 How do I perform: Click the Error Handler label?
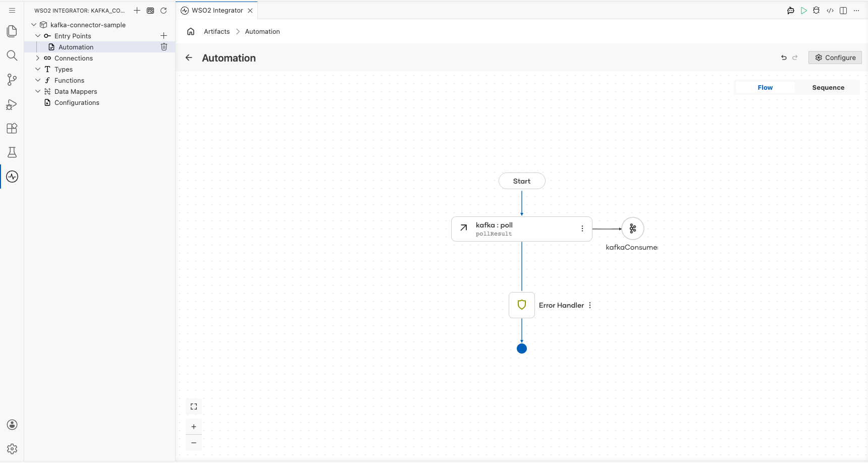pyautogui.click(x=561, y=305)
